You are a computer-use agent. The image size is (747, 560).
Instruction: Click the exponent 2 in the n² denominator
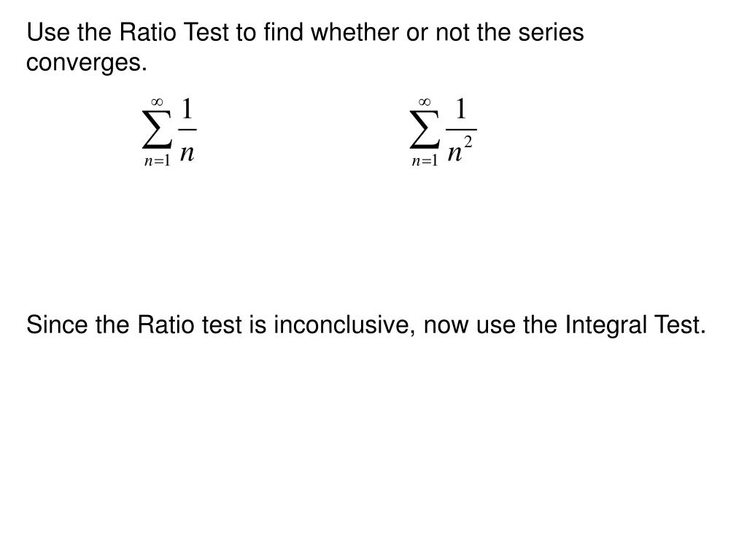[x=468, y=142]
